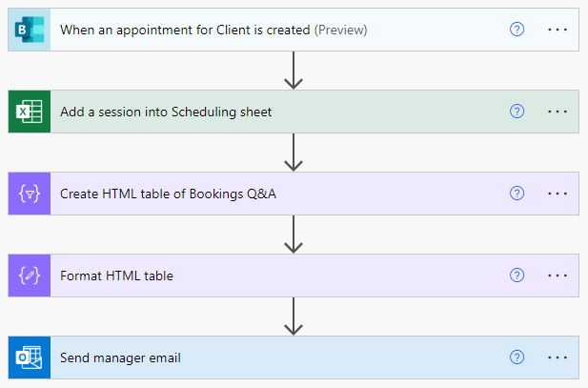Open help for Add a session step

[517, 112]
